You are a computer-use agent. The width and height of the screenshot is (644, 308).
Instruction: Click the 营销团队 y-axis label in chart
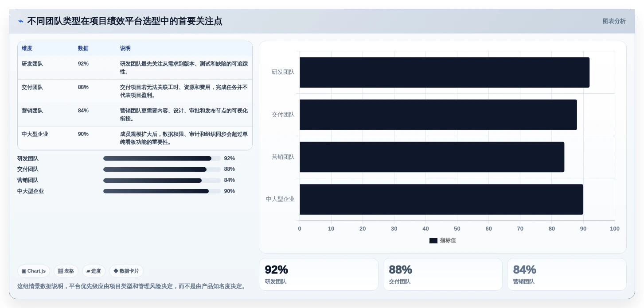click(283, 157)
